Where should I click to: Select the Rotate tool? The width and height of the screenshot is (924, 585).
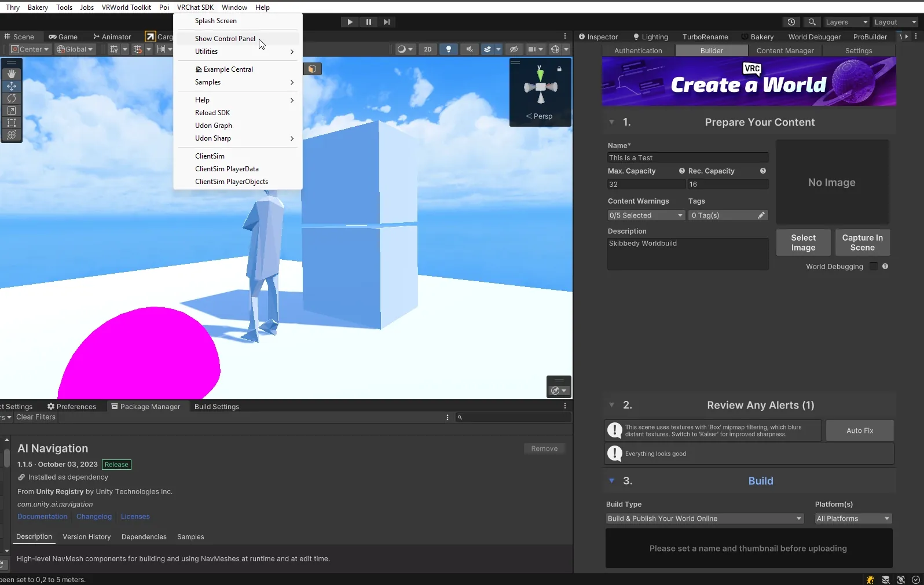12,98
